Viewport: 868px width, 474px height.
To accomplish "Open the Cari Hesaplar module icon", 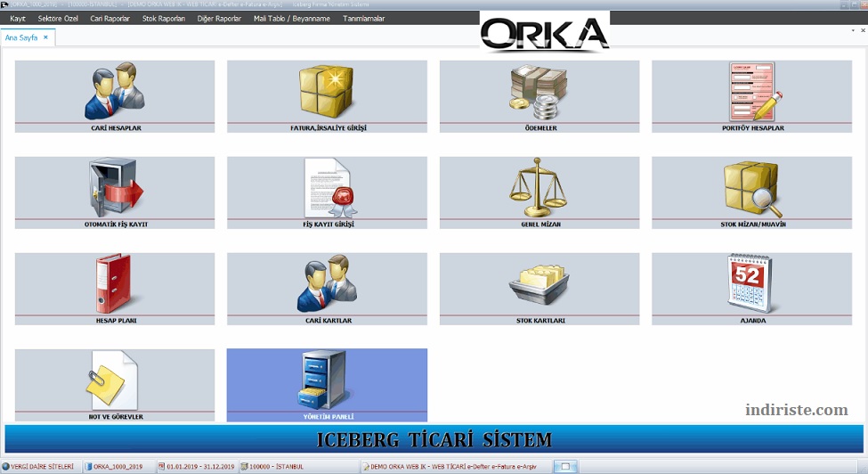I will click(x=115, y=91).
